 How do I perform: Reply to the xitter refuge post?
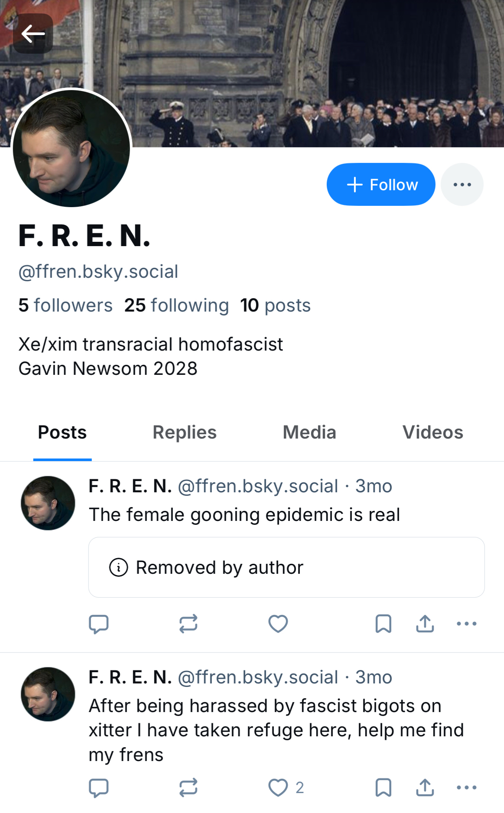[98, 788]
